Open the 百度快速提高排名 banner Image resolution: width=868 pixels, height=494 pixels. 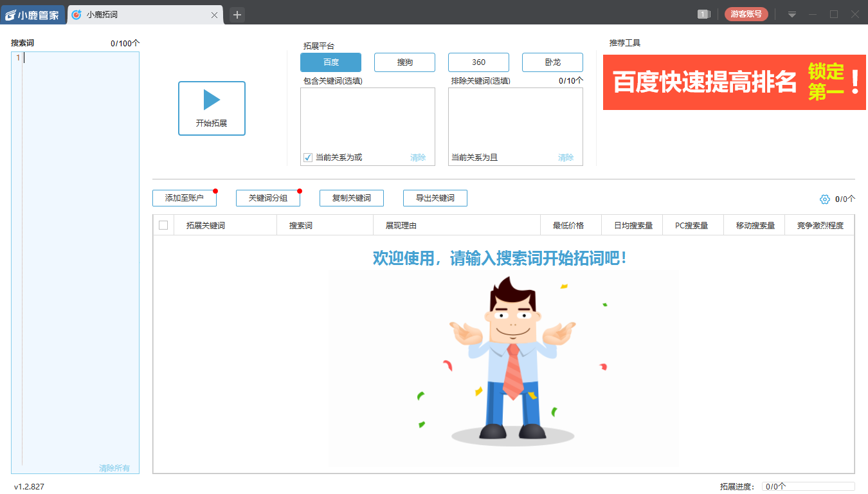coord(734,82)
